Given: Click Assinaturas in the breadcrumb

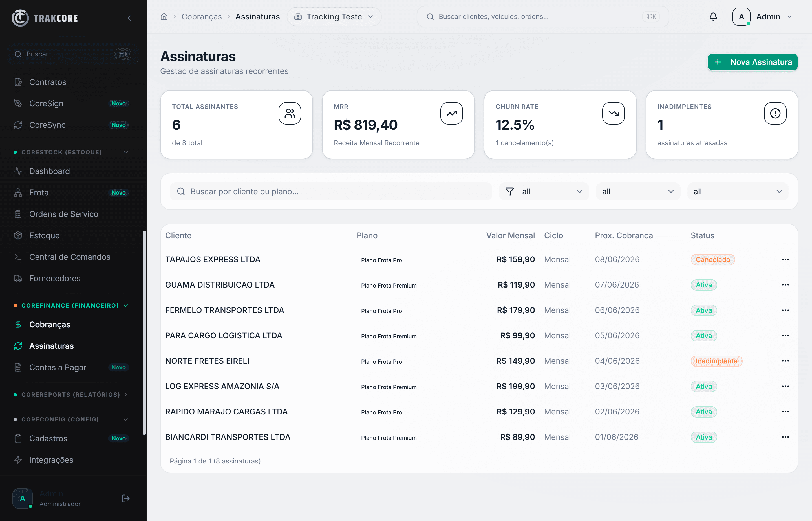Looking at the screenshot, I should coord(257,17).
